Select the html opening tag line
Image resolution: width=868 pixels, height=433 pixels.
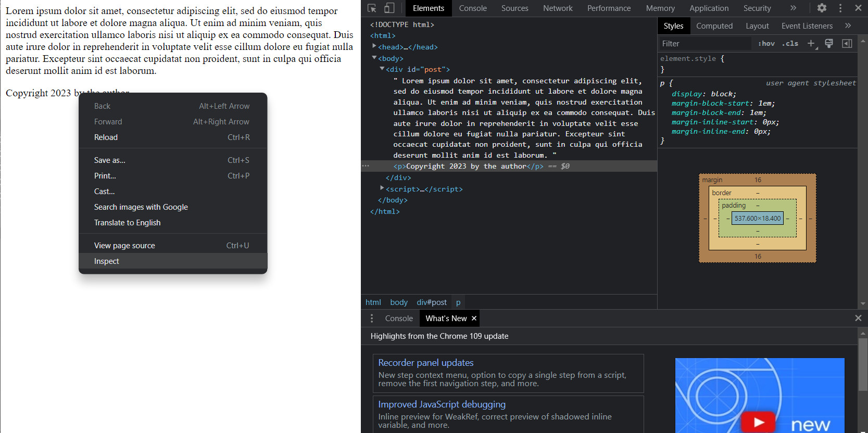pyautogui.click(x=383, y=35)
